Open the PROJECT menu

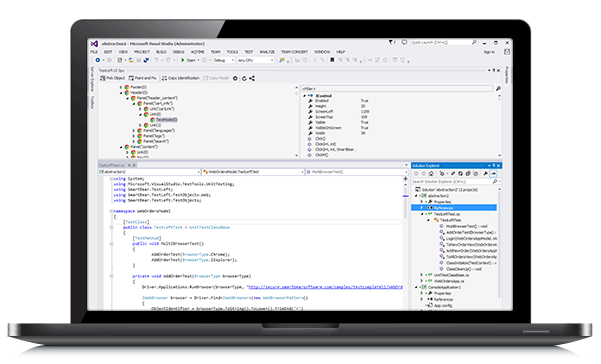pos(142,52)
